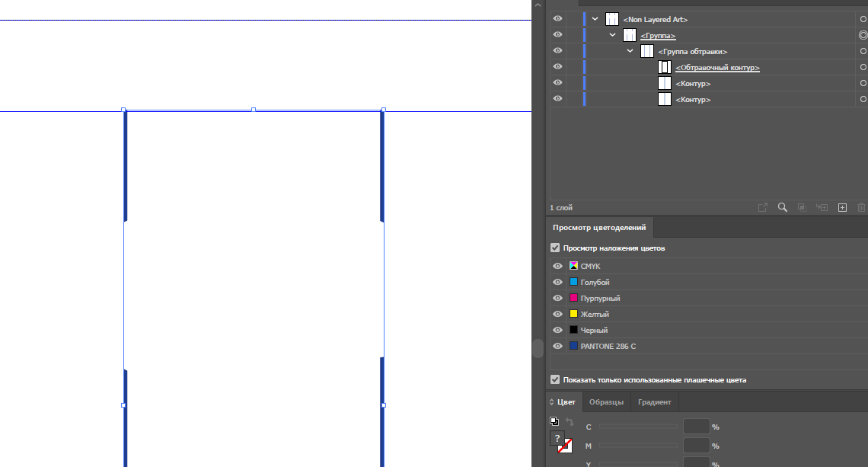868x467 pixels.
Task: Hide the 'Голубой' cyan separation
Action: click(557, 282)
